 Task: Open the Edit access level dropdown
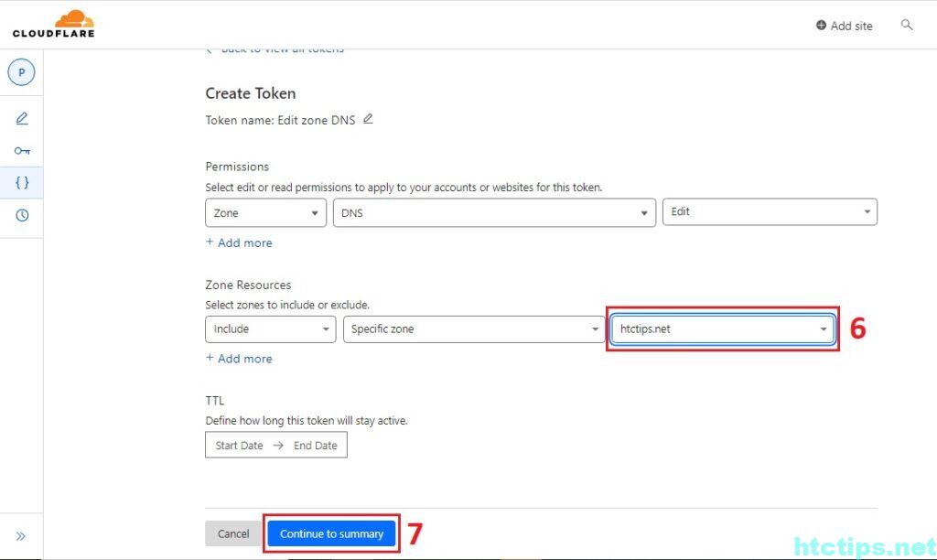click(x=769, y=211)
